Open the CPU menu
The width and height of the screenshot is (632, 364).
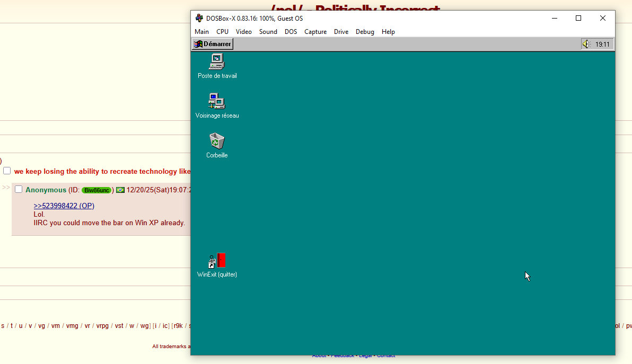(x=222, y=32)
